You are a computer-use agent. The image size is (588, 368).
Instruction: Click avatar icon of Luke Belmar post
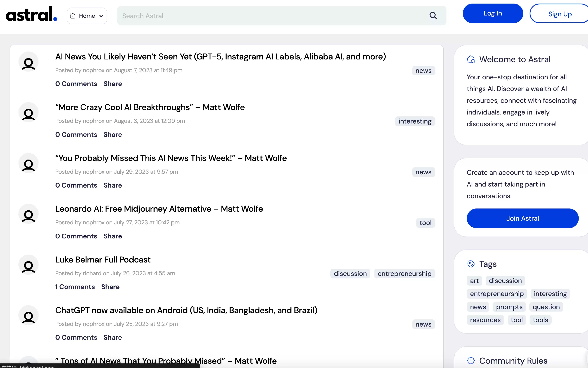(28, 265)
